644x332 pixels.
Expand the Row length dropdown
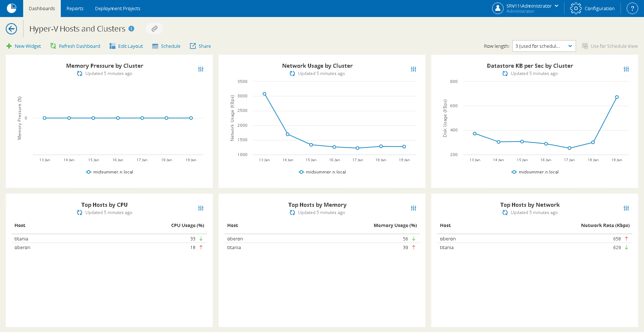point(544,46)
